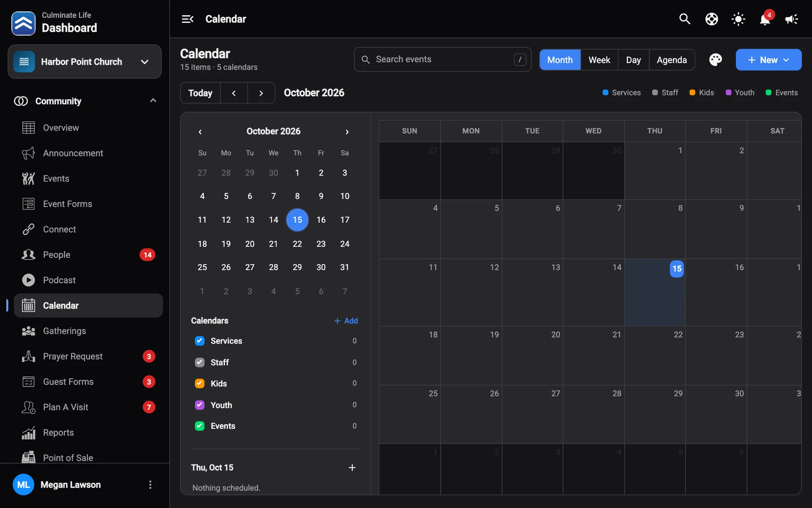Open the Harbor Point Church selector dropdown
The height and width of the screenshot is (508, 812).
(x=85, y=62)
